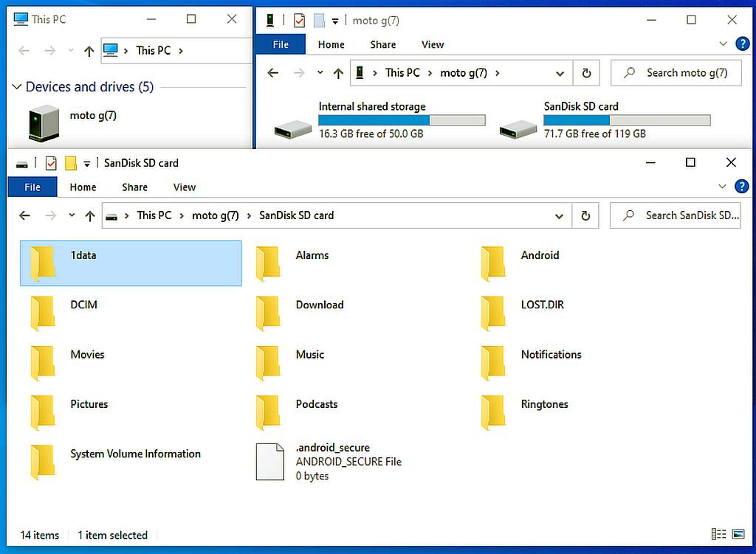Expand address history dropdown in SanDisk window

click(x=560, y=216)
